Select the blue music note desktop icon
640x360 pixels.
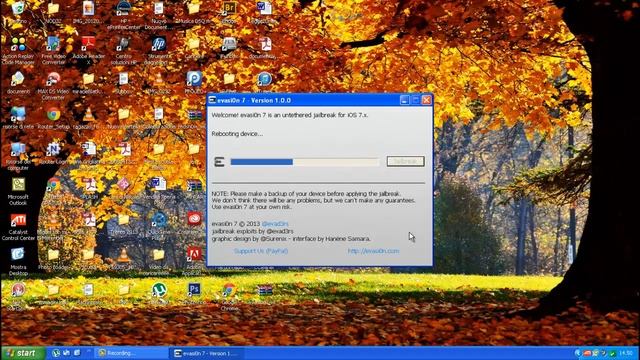click(x=264, y=79)
